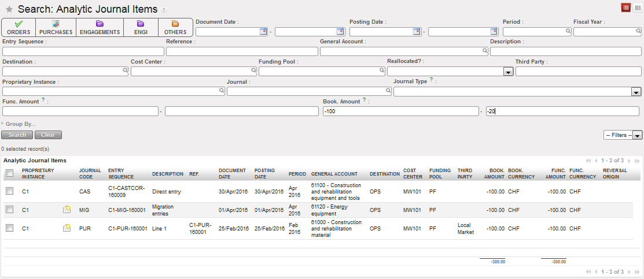Select the PURCHASES filter tab
Screen dimensions: 644x279
pyautogui.click(x=56, y=27)
